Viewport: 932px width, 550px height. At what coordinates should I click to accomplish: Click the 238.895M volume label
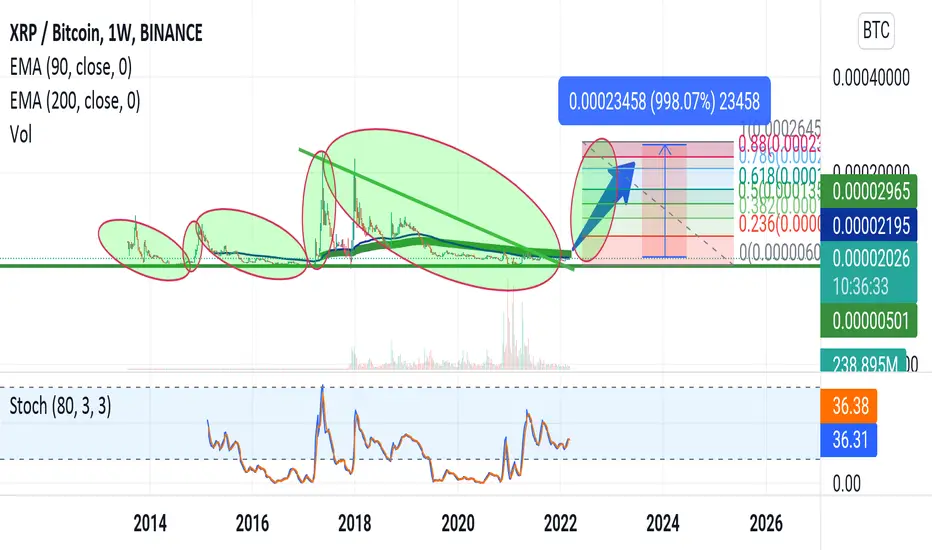(x=863, y=362)
